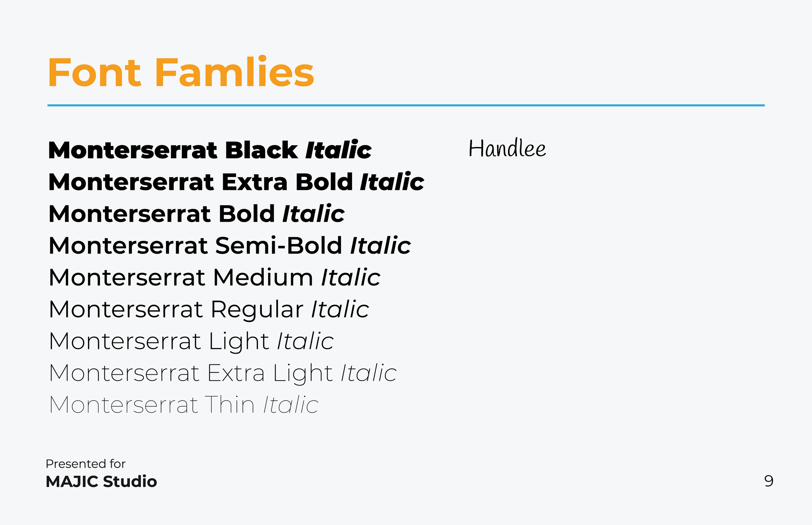Click the blue horizontal divider line
Image resolution: width=812 pixels, height=525 pixels.
[406, 105]
